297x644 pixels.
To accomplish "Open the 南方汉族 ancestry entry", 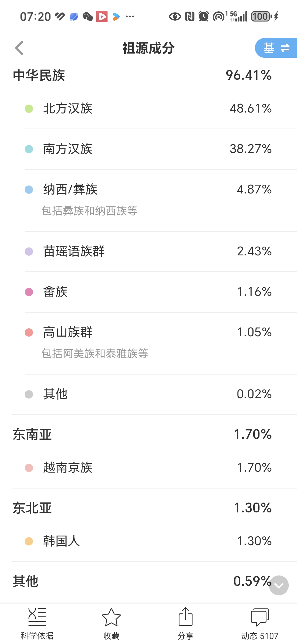I will point(148,149).
